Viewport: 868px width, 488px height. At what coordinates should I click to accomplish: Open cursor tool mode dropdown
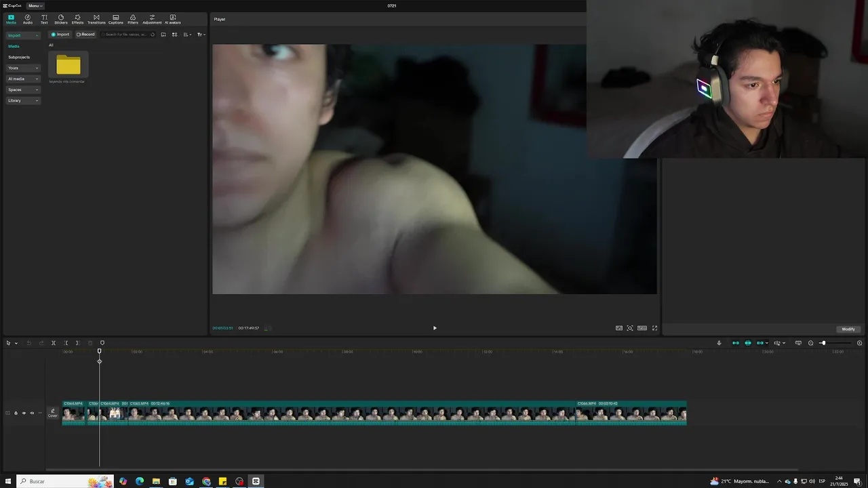click(16, 343)
